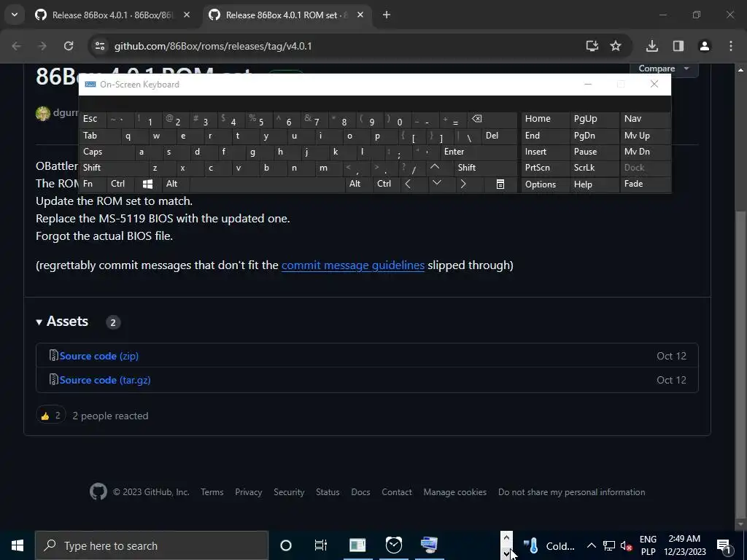Click backspace key on On-Screen Keyboard
747x560 pixels.
click(x=492, y=119)
